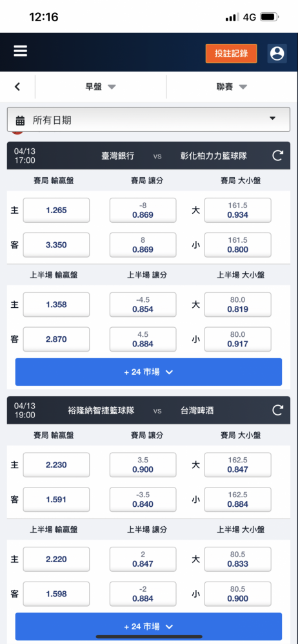298x644 pixels.
Task: Open the hamburger menu icon
Action: (x=20, y=52)
